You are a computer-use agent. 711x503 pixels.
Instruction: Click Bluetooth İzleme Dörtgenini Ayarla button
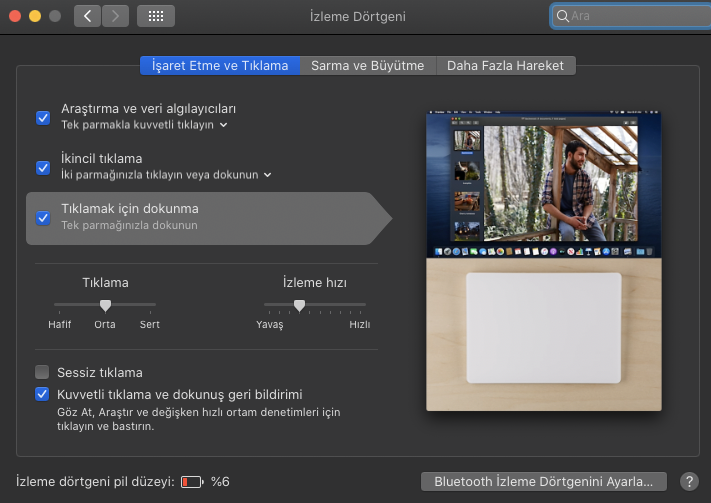(543, 481)
